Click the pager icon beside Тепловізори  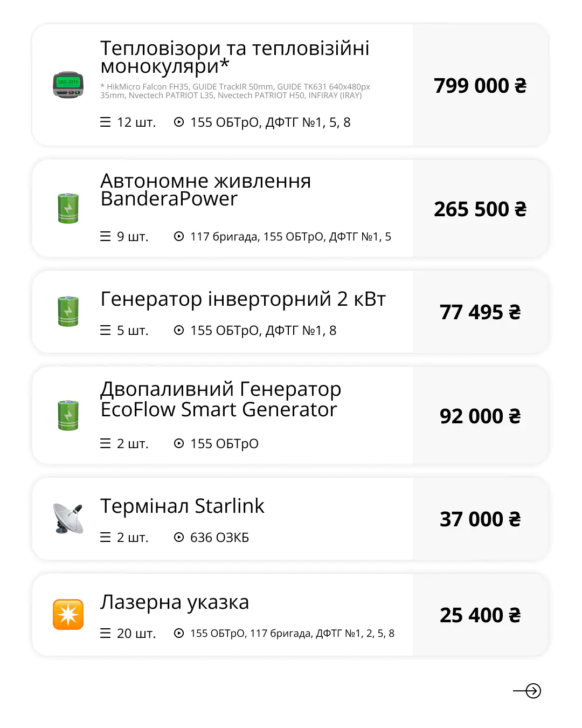pyautogui.click(x=68, y=85)
